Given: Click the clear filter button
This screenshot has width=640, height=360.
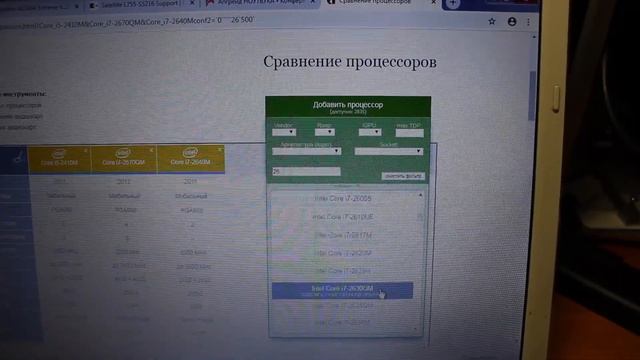Looking at the screenshot, I should pos(403,176).
